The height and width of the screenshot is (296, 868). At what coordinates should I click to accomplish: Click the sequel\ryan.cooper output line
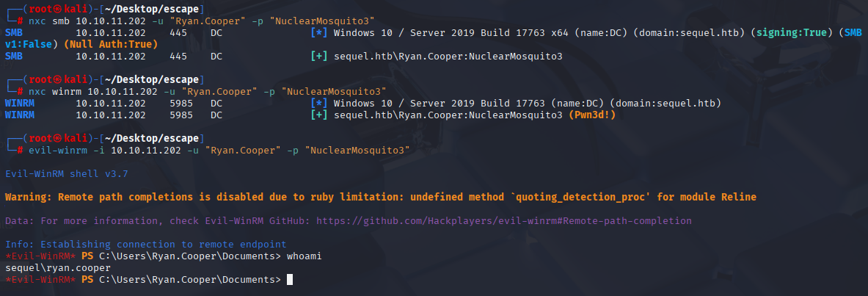[x=57, y=268]
